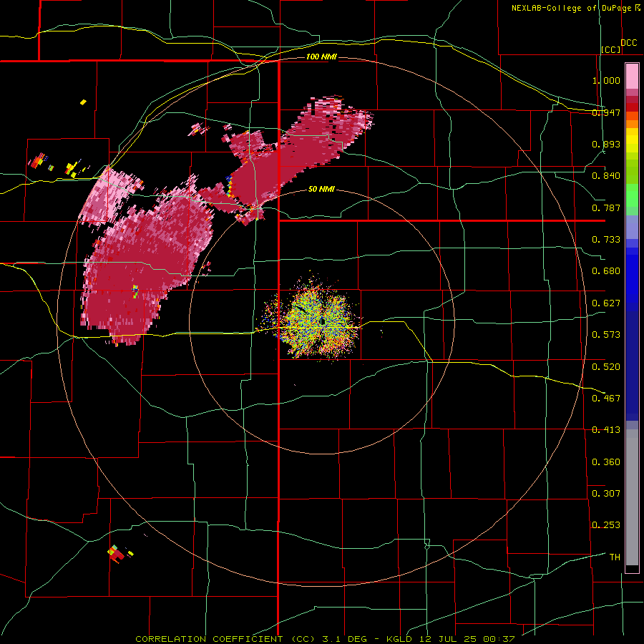Click the 0.840 scale value
Viewport: 644px width, 644px height.
[606, 176]
